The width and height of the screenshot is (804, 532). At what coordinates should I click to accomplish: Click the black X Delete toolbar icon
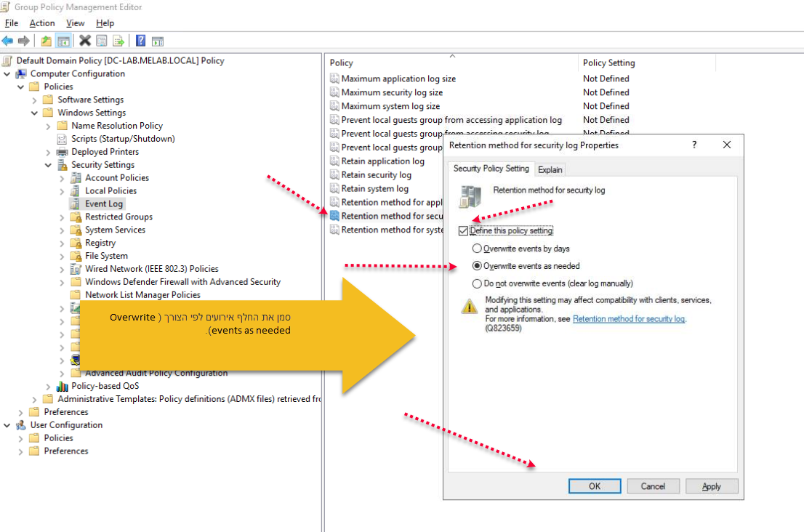tap(84, 41)
